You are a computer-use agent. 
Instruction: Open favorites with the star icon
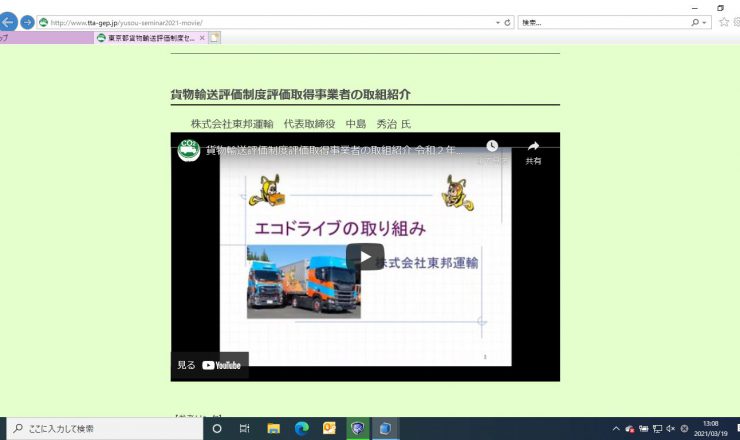click(723, 22)
